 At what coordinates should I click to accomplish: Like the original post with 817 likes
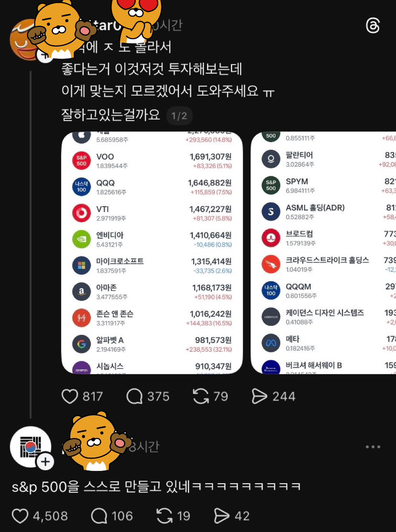tap(70, 396)
